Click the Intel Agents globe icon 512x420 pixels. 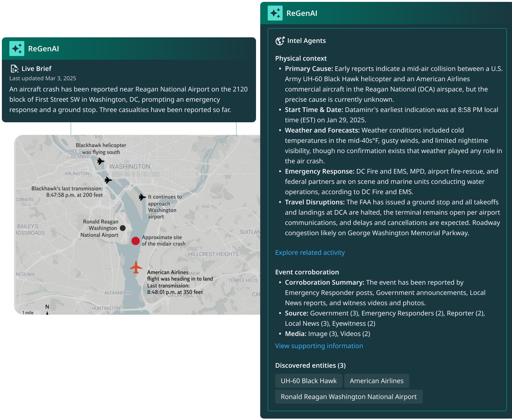(280, 41)
